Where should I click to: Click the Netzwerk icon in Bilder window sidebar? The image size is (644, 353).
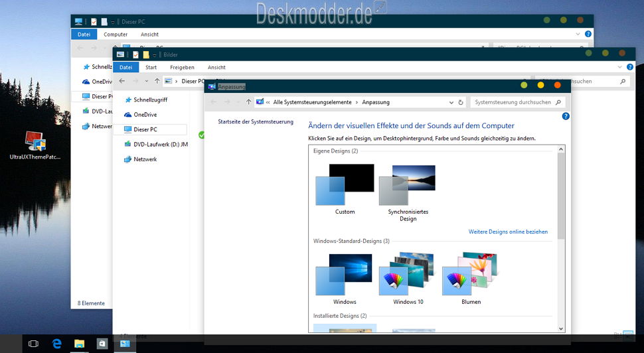(128, 159)
